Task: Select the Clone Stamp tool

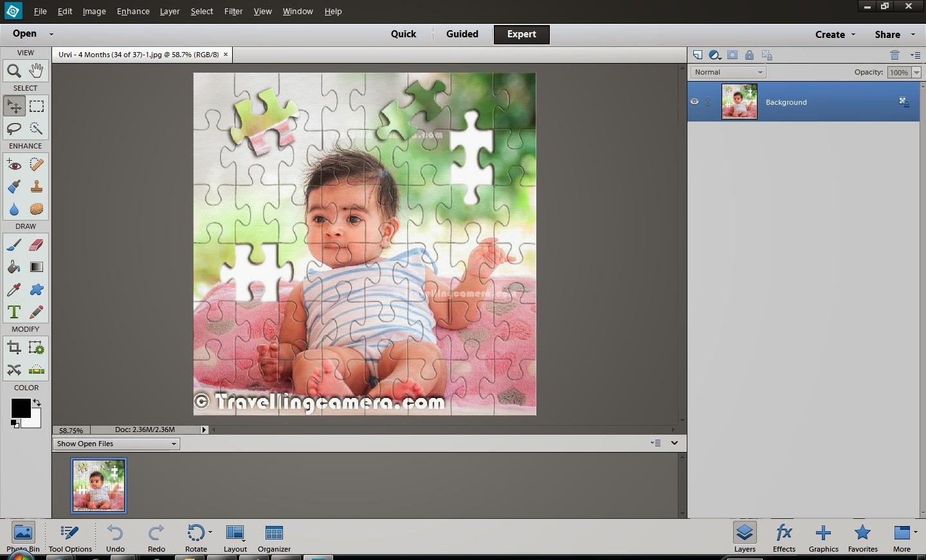Action: click(x=37, y=187)
